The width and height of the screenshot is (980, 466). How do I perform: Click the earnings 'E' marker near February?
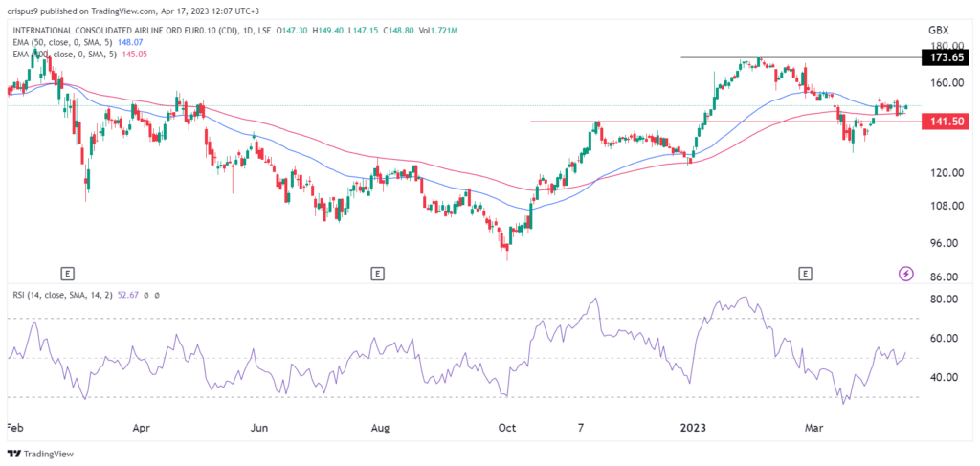[x=68, y=273]
